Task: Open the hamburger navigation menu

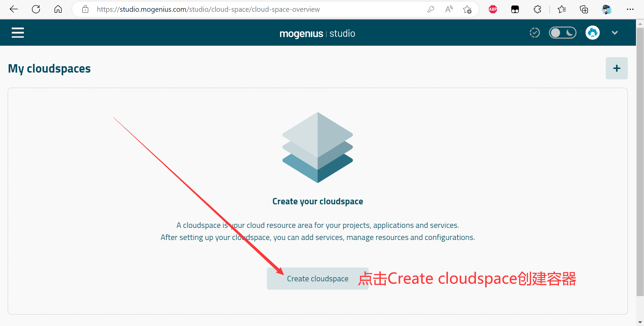Action: pos(18,33)
